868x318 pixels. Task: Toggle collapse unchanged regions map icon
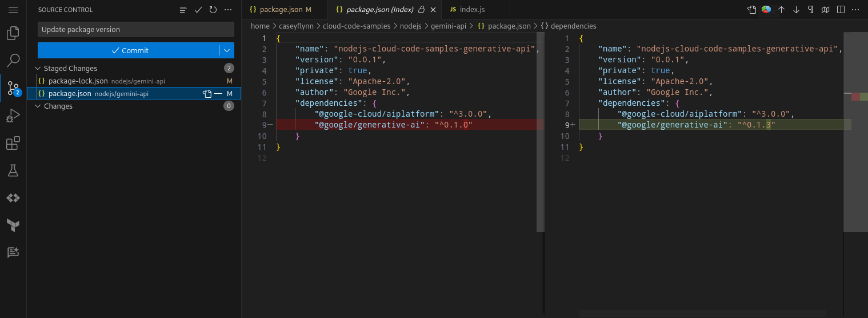[826, 10]
